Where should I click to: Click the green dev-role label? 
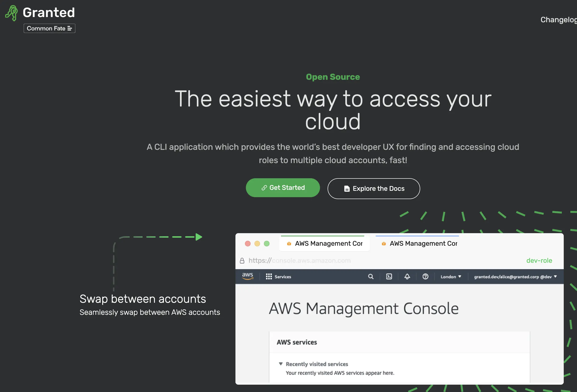click(x=539, y=261)
